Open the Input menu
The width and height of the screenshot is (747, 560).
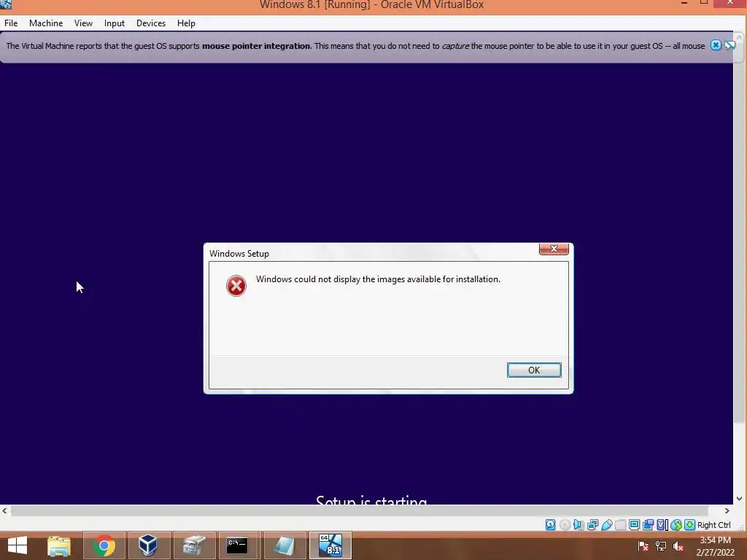point(115,23)
